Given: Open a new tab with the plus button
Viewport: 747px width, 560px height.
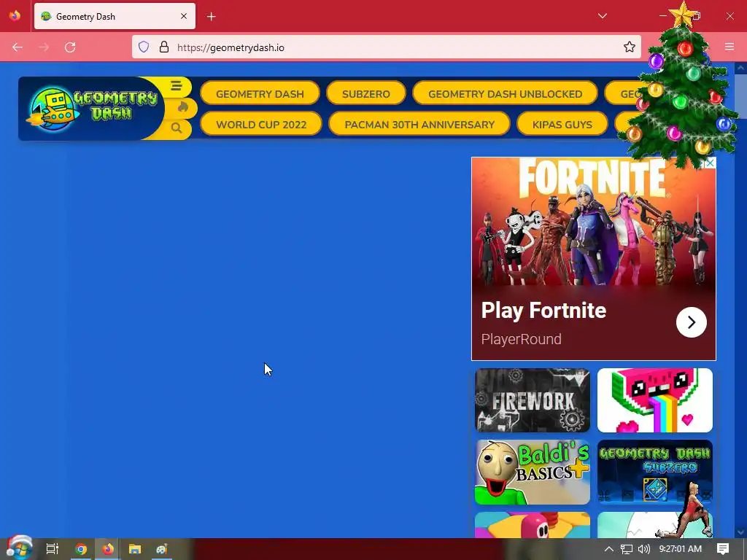Looking at the screenshot, I should pyautogui.click(x=211, y=17).
